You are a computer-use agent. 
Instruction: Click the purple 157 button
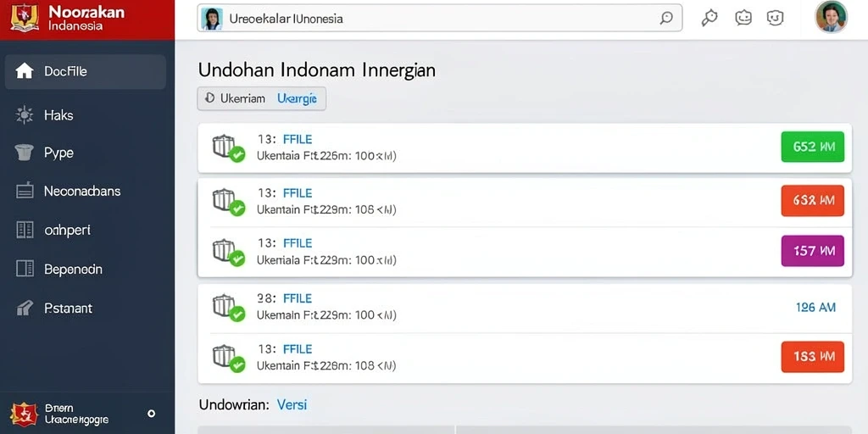pos(813,251)
